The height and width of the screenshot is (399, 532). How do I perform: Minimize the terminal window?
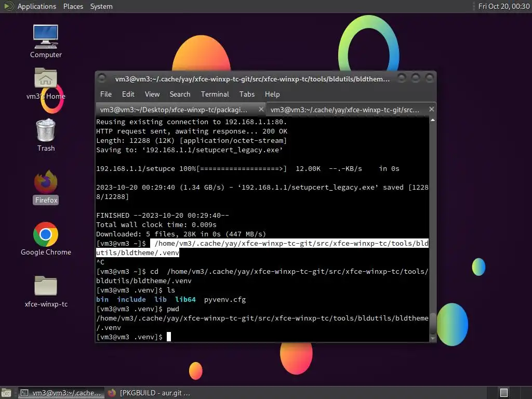[402, 78]
